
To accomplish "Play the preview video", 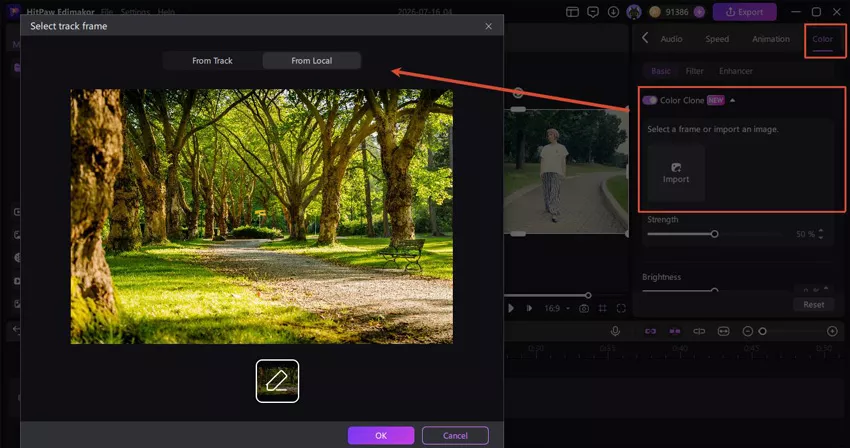I will point(511,309).
